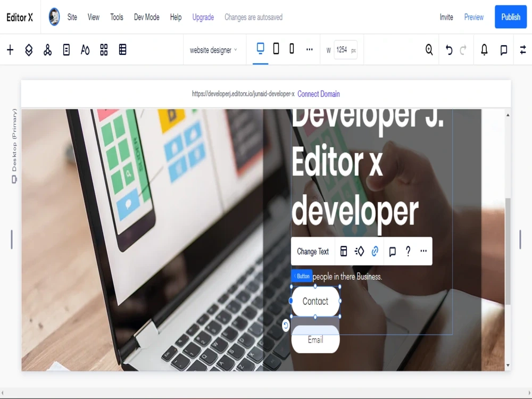Open notifications via the bell icon
The height and width of the screenshot is (399, 532).
coord(484,49)
